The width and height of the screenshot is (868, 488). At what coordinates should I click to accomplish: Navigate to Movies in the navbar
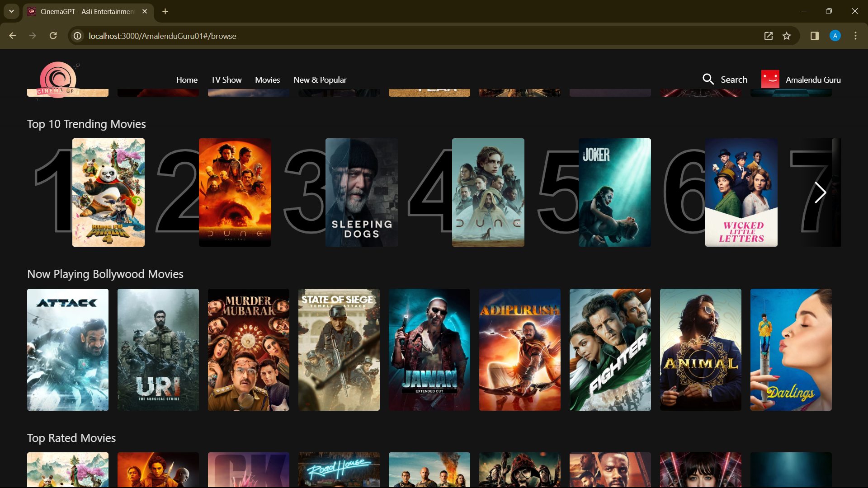(267, 80)
